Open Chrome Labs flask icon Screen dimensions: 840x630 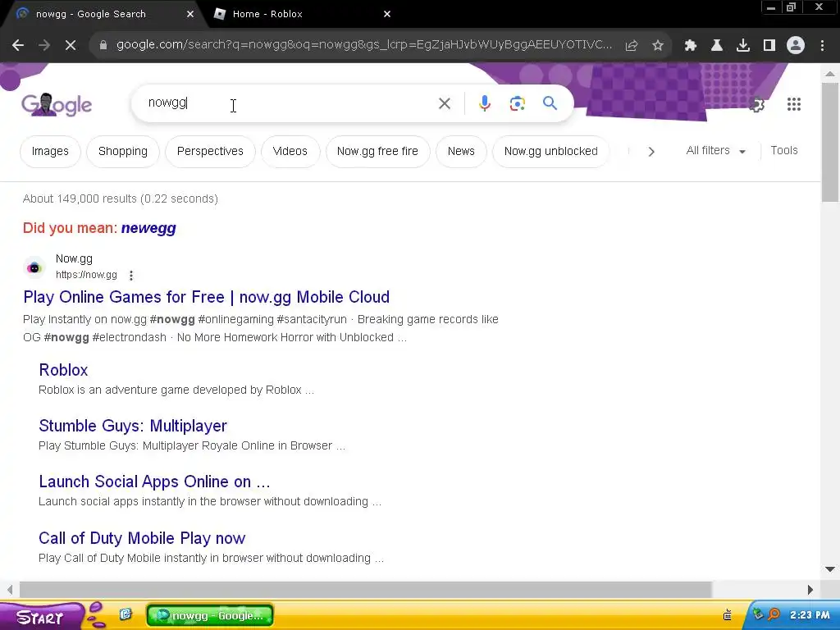[717, 46]
